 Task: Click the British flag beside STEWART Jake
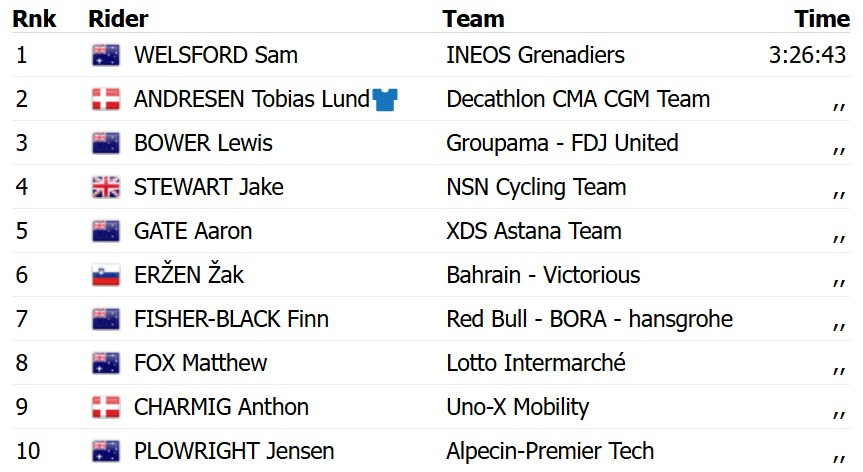coord(105,187)
